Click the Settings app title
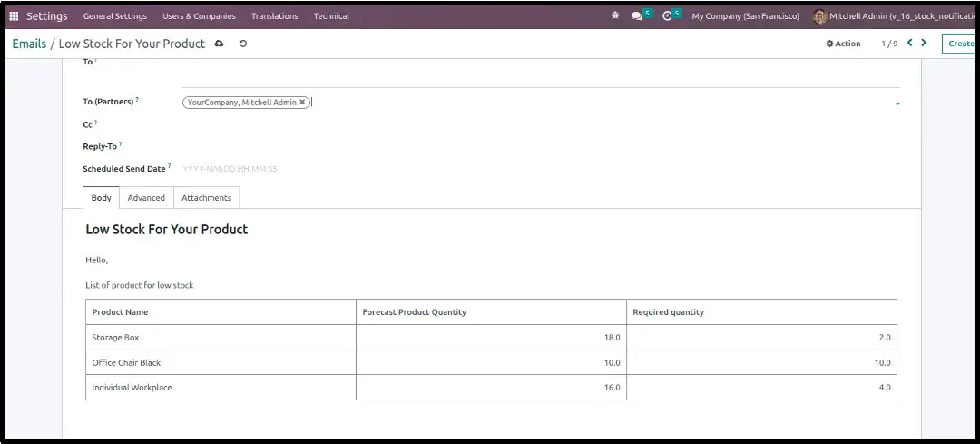 [47, 16]
